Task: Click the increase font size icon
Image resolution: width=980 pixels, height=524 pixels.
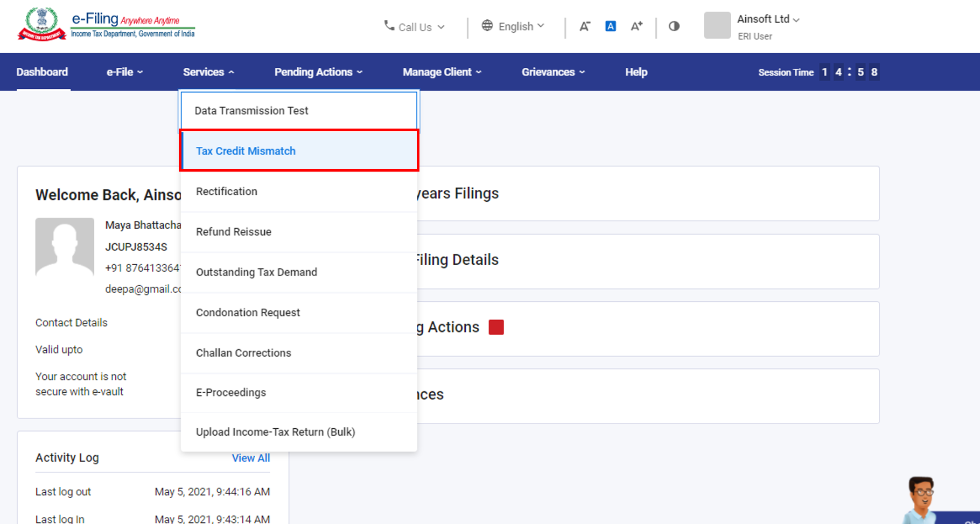Action: coord(636,26)
